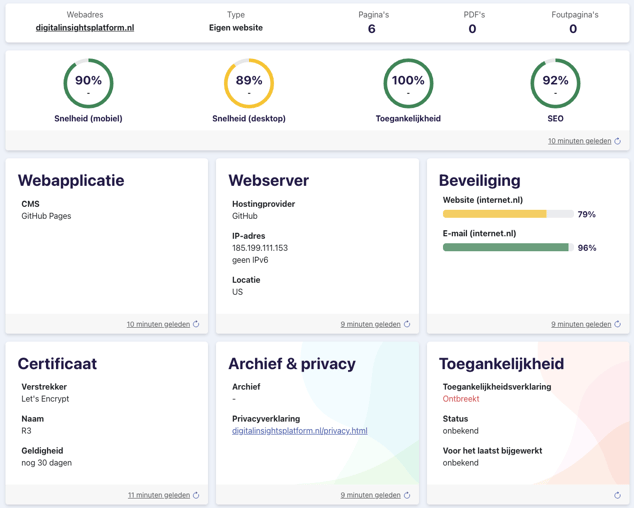Refresh the Beveiliging card data
The image size is (634, 508).
coord(617,324)
